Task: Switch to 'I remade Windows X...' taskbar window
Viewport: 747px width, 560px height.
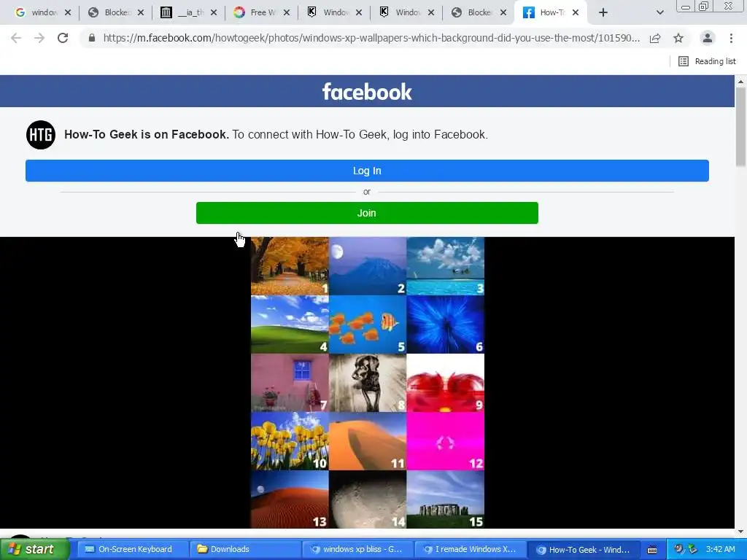Action: pos(469,550)
